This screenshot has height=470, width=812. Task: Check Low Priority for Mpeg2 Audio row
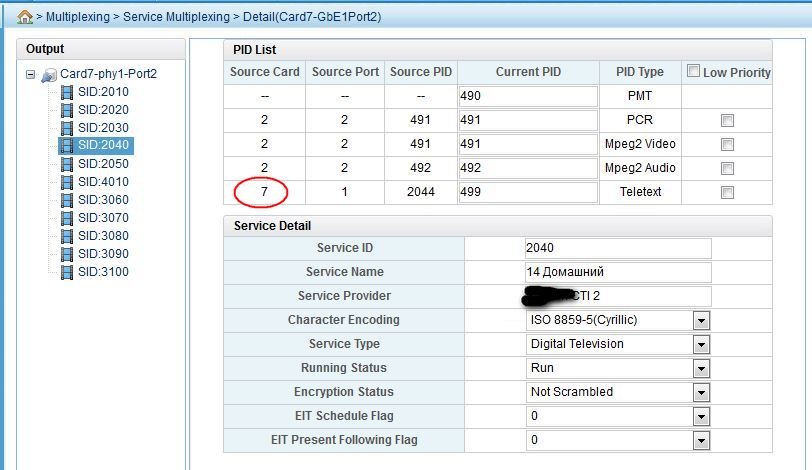coord(727,168)
